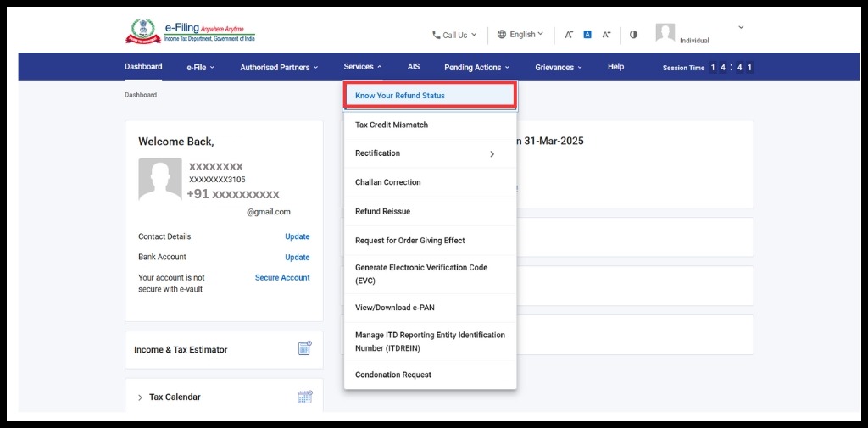The height and width of the screenshot is (428, 868).
Task: Click the Individual account type label
Action: pyautogui.click(x=694, y=41)
